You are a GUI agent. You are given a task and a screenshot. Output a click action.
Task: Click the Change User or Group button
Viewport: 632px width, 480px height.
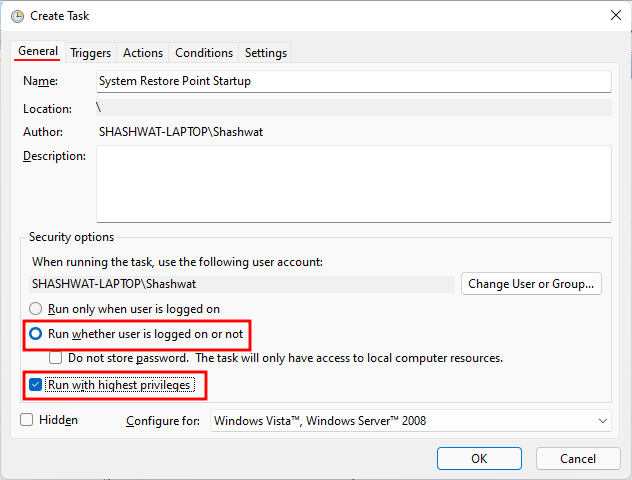[532, 283]
